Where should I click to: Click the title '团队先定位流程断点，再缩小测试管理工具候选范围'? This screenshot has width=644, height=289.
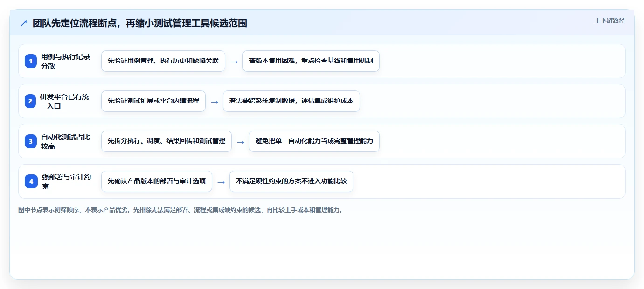[x=140, y=23]
